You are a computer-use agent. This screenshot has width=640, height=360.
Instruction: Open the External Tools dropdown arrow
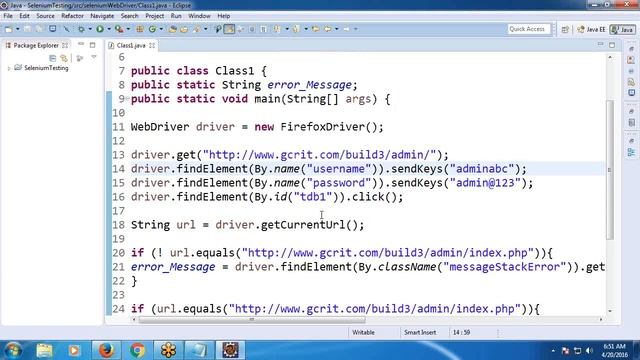point(128,29)
